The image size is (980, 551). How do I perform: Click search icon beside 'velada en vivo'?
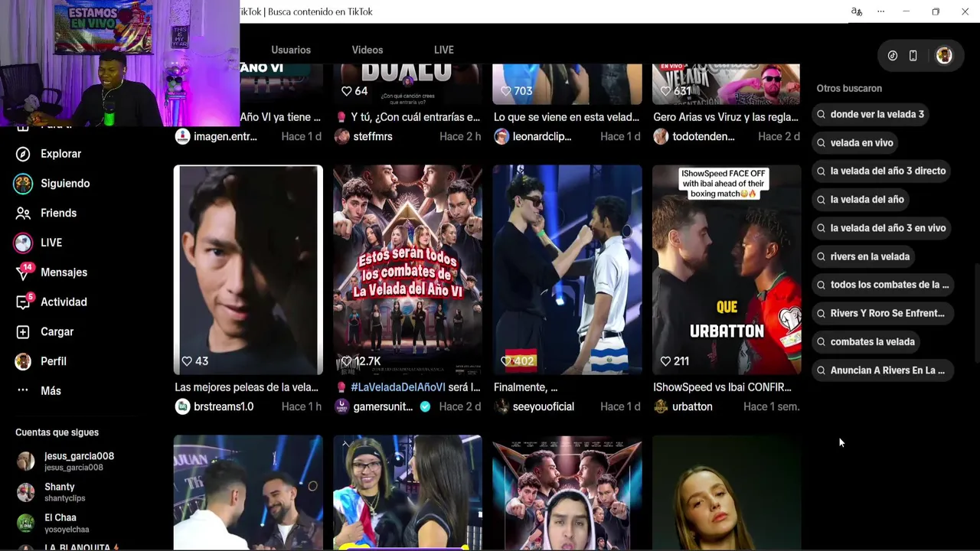point(822,143)
